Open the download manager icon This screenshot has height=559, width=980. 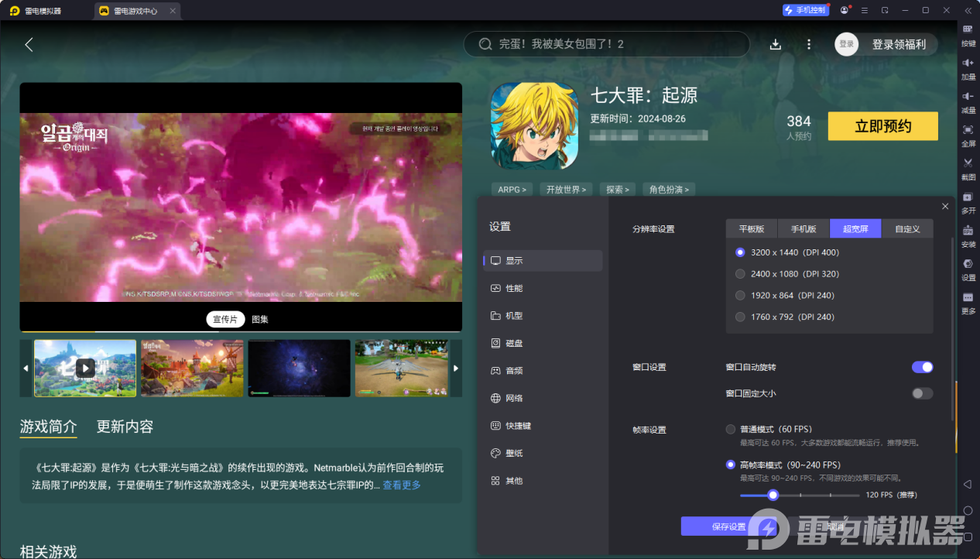[x=776, y=44]
